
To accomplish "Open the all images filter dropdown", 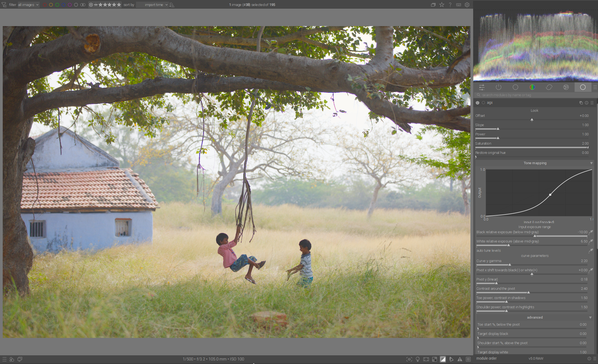I will 28,5.
